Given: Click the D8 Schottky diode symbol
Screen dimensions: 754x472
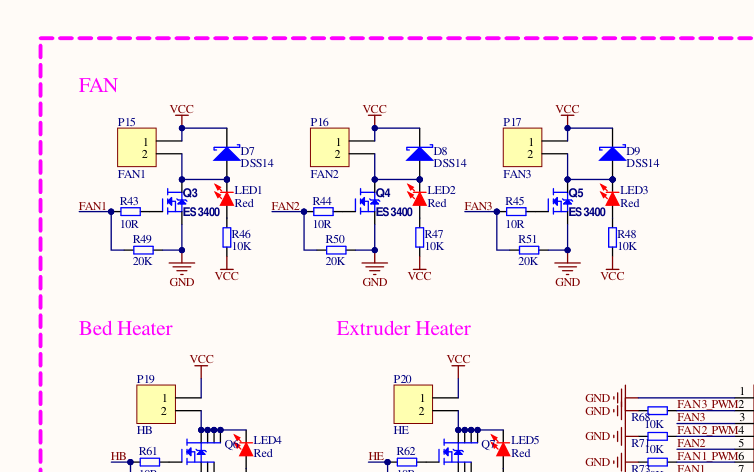Looking at the screenshot, I should (419, 154).
